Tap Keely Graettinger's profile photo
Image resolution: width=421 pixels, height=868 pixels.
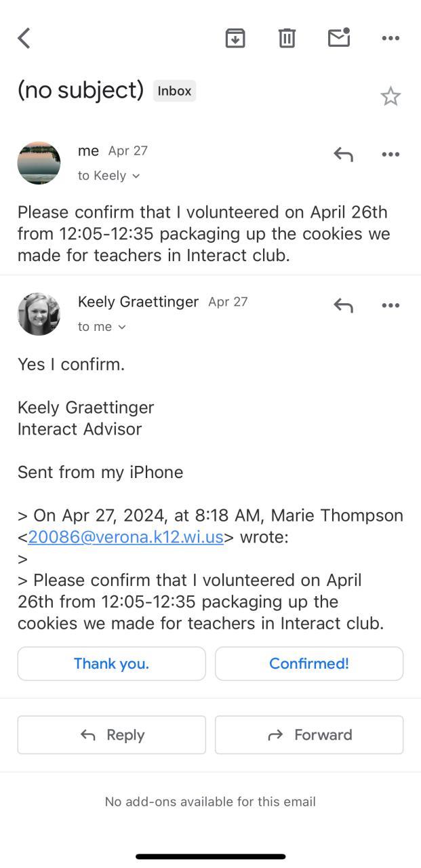click(39, 314)
